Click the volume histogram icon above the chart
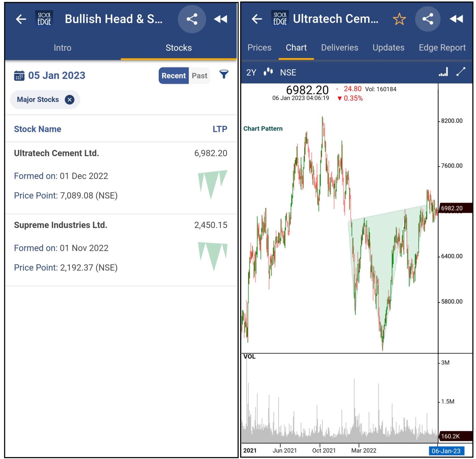The height and width of the screenshot is (459, 476). pos(444,72)
